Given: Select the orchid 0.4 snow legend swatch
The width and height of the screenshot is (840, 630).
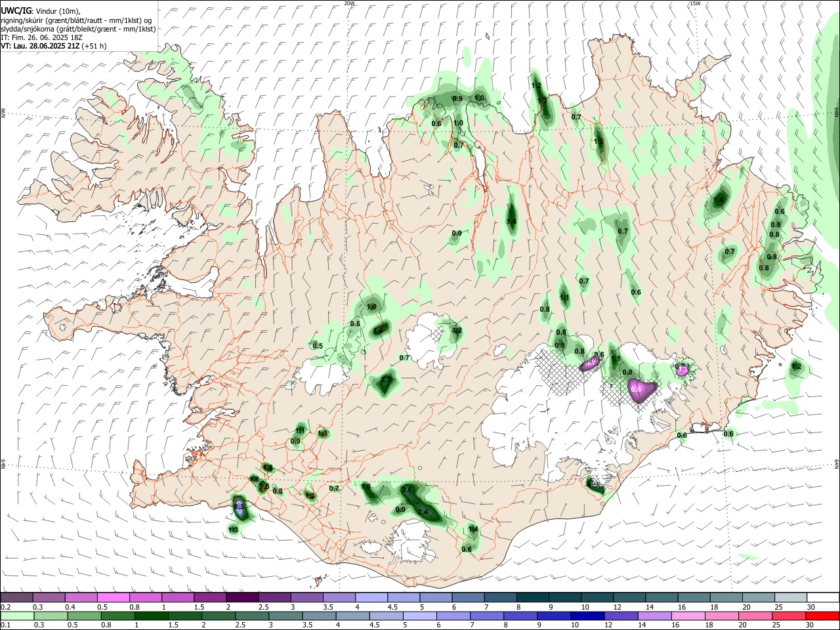Looking at the screenshot, I should click(81, 598).
